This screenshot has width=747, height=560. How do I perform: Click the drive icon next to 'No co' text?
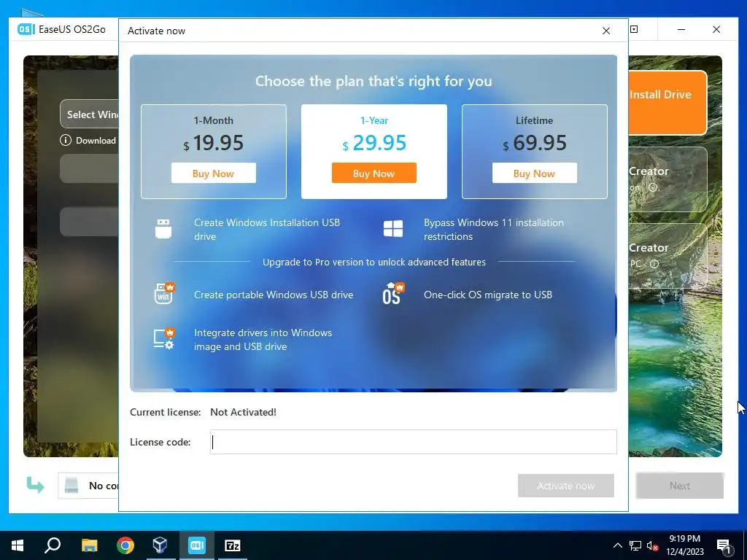click(x=71, y=486)
